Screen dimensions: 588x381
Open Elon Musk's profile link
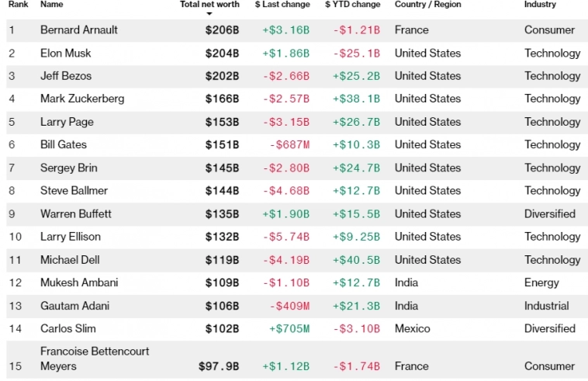(x=66, y=54)
